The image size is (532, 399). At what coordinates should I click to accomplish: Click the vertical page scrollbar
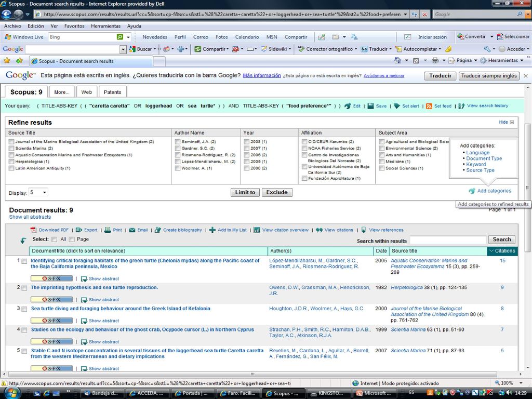coord(528,187)
